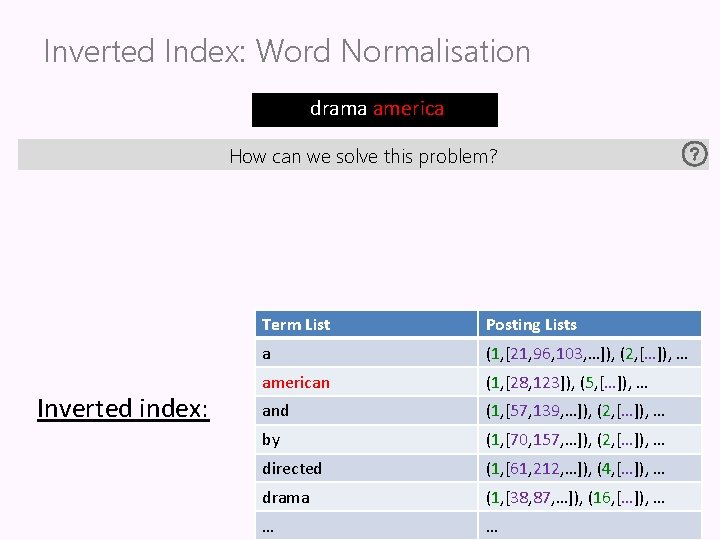
Task: Click the posting list starting '(1,[70,157'
Action: click(x=590, y=439)
